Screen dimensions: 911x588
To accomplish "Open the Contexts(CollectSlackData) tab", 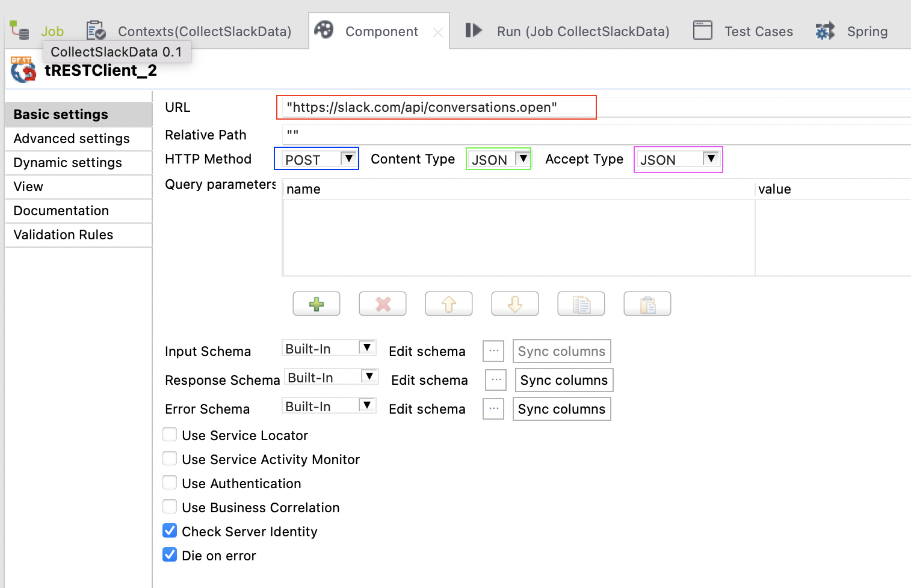I will pos(205,31).
